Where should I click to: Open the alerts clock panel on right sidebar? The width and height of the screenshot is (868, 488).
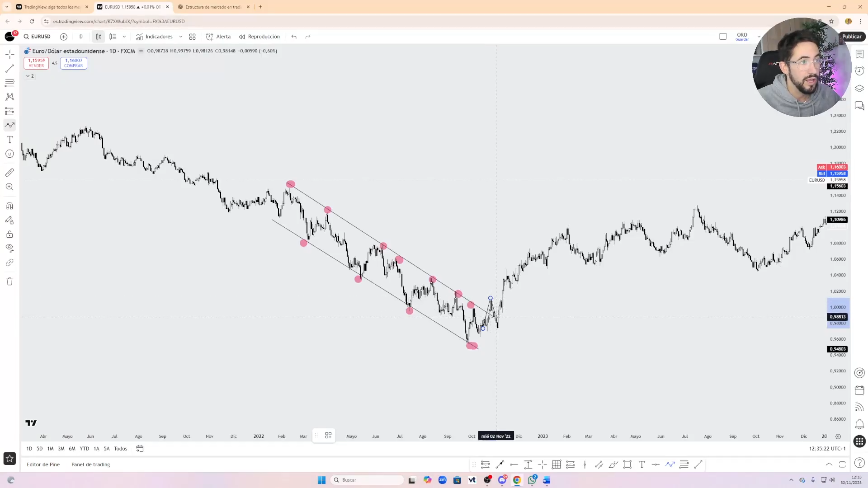click(x=859, y=71)
